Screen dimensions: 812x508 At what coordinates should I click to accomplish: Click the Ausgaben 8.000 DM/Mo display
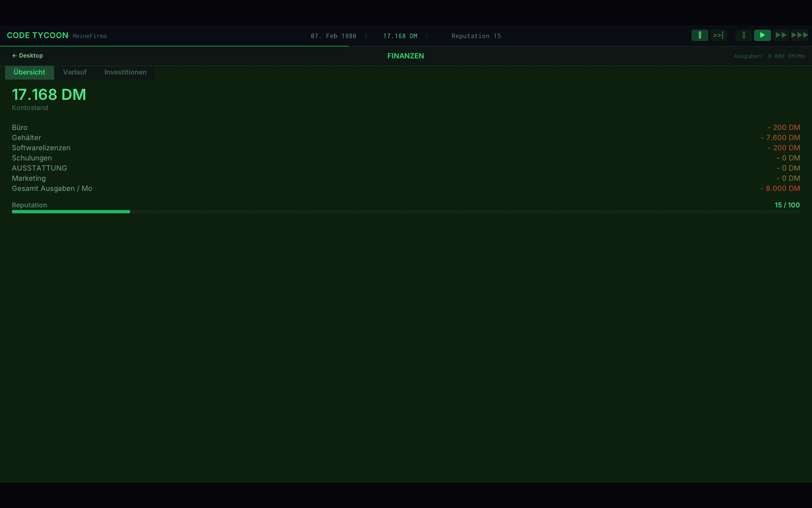tap(770, 56)
